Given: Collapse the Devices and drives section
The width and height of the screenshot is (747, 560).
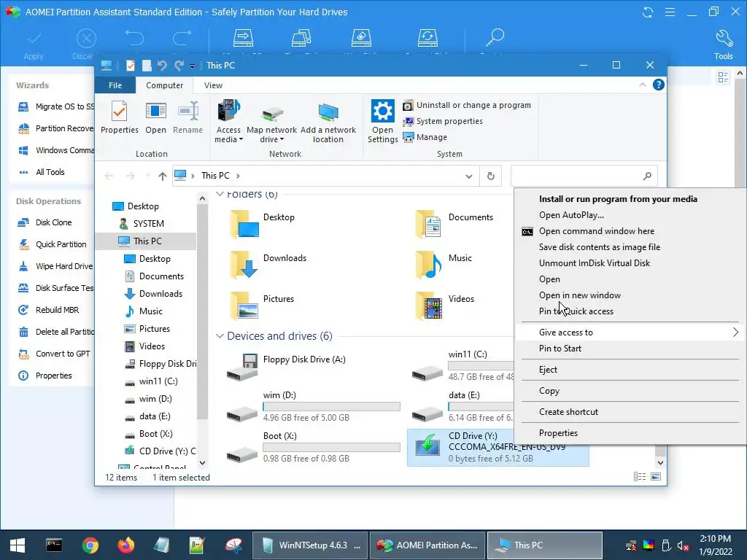Looking at the screenshot, I should (x=220, y=336).
